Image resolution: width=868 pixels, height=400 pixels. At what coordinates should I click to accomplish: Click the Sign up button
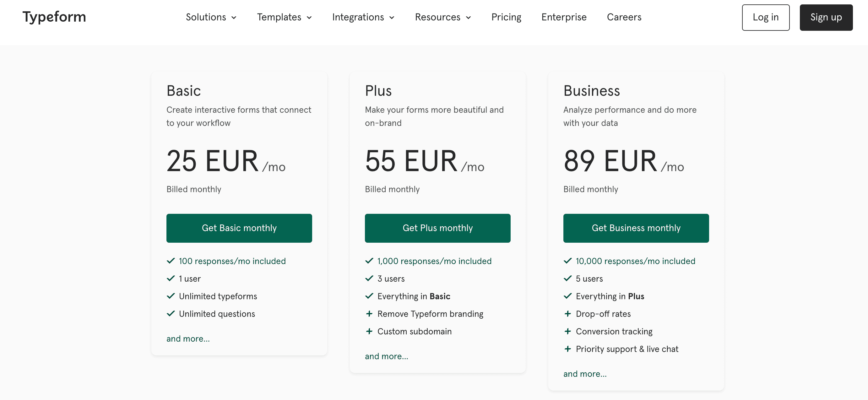coord(826,17)
